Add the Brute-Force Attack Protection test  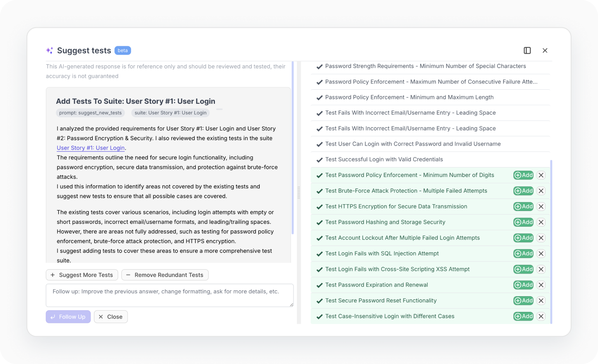(523, 191)
